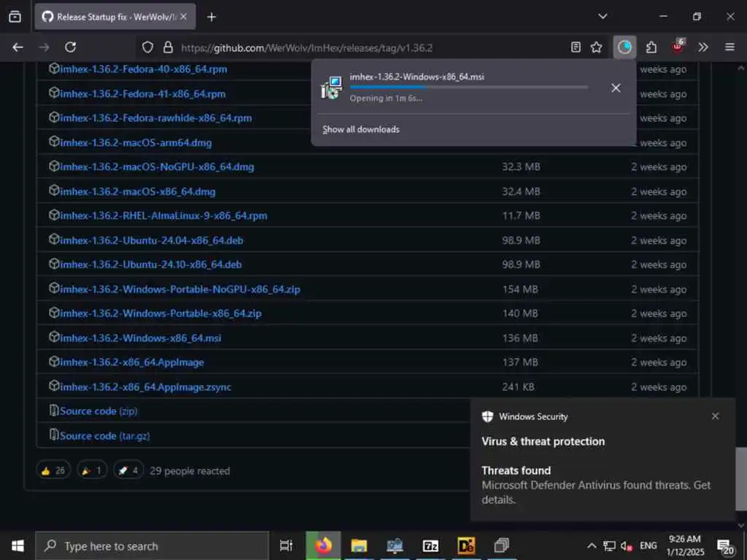
Task: Open the 7-Zip taskbar icon
Action: coord(430,545)
